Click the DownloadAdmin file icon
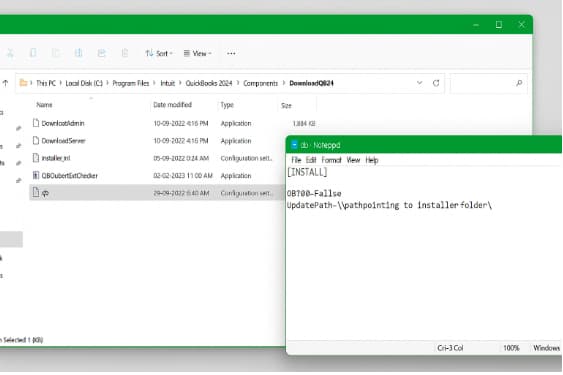Image resolution: width=563 pixels, height=375 pixels. click(x=36, y=123)
